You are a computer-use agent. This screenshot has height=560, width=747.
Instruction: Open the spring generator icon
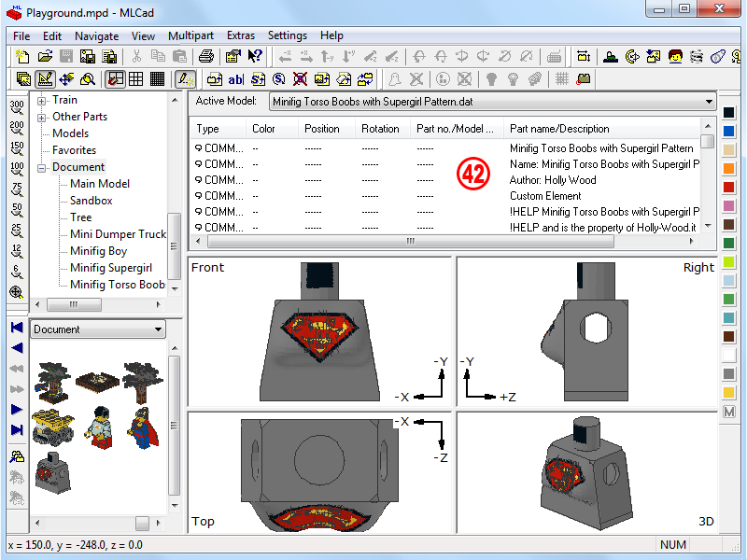click(697, 56)
